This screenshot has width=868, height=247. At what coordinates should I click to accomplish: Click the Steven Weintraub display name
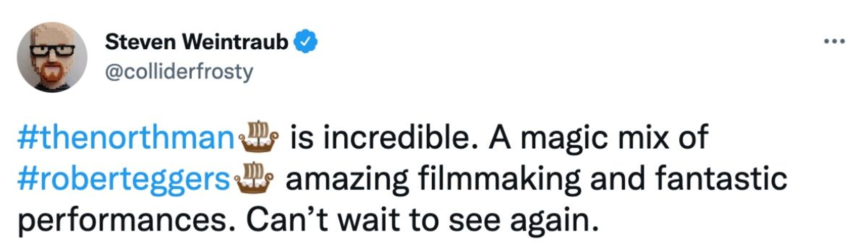tap(196, 42)
